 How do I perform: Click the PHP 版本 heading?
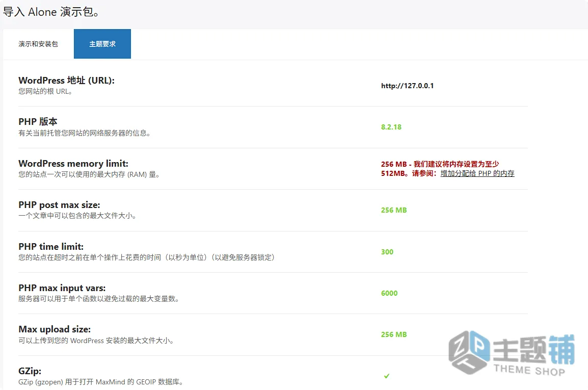pyautogui.click(x=38, y=122)
